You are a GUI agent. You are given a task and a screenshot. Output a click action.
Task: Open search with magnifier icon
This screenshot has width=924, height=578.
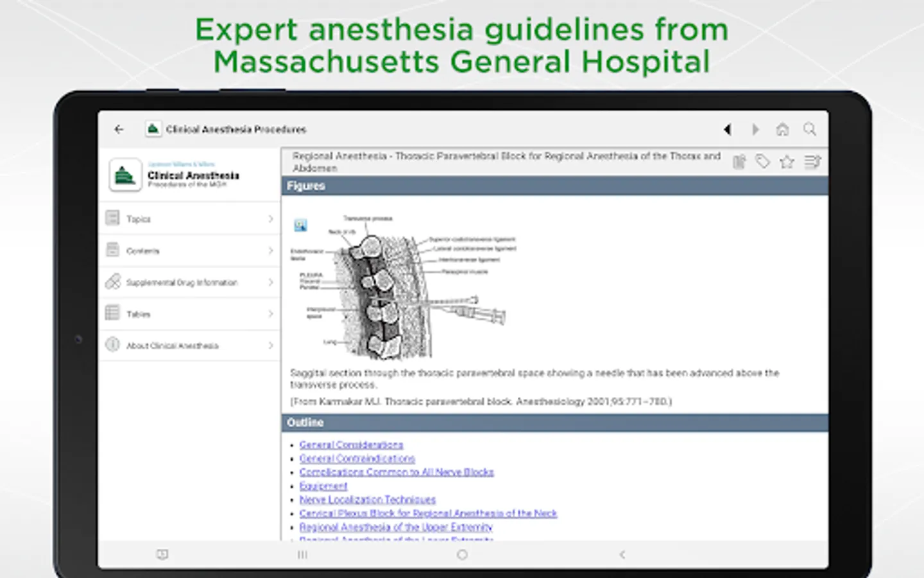coord(810,129)
